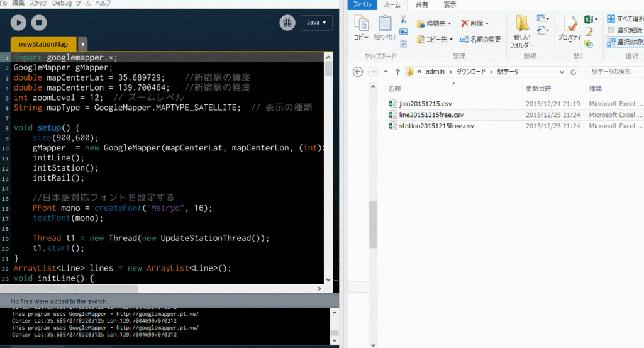644x348 pixels.
Task: Open the コピー先 copy-to dropdown
Action: coord(435,40)
